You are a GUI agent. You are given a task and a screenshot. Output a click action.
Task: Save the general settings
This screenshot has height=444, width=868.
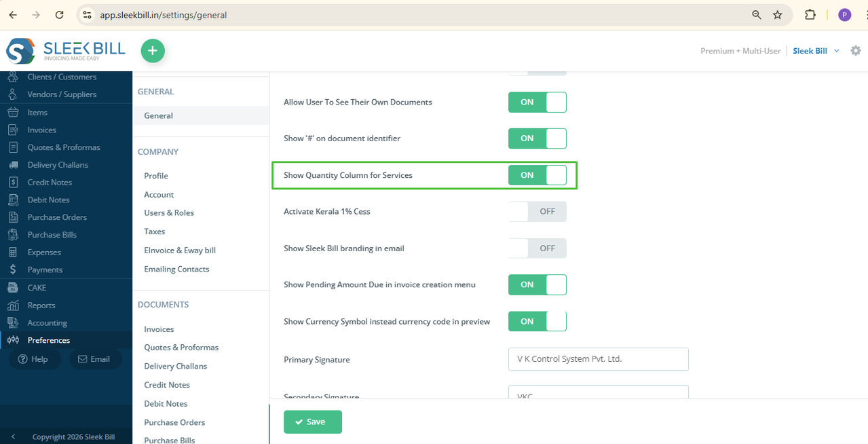(x=313, y=422)
